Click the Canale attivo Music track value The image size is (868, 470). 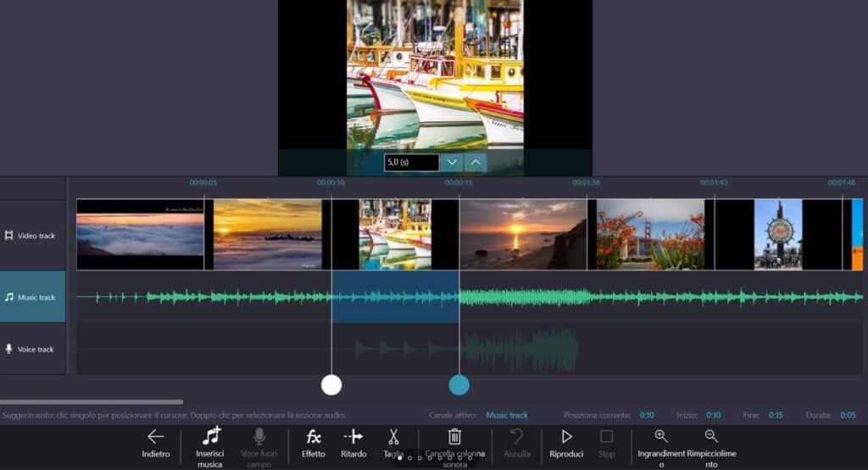507,415
